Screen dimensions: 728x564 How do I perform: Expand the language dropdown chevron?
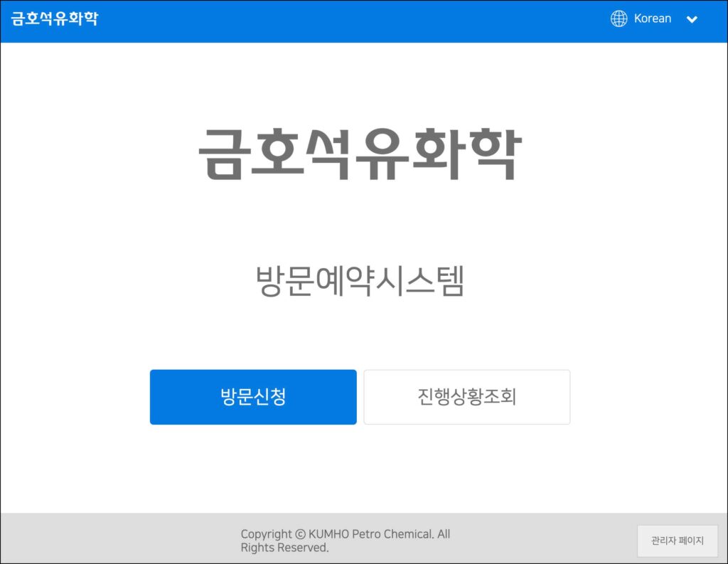click(x=692, y=19)
